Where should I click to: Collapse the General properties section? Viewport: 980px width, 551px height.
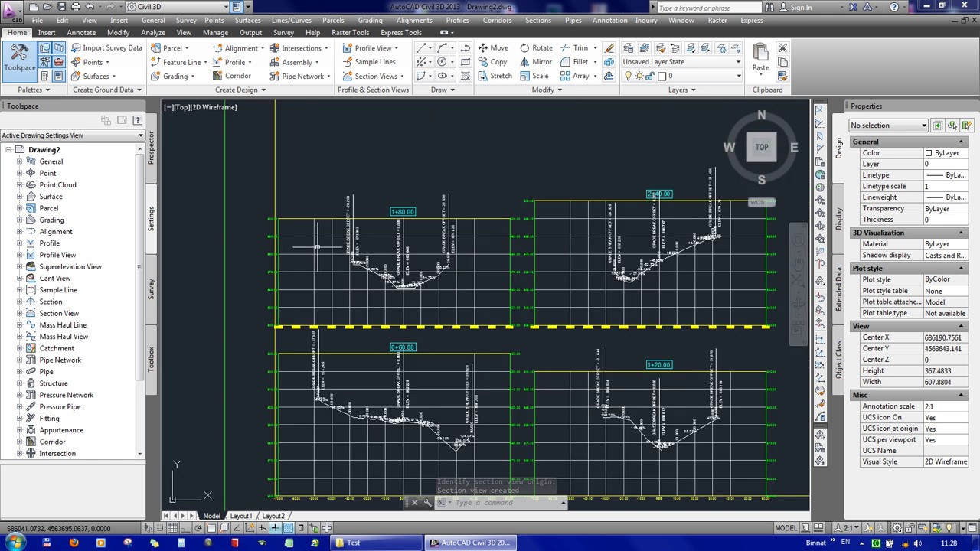961,142
